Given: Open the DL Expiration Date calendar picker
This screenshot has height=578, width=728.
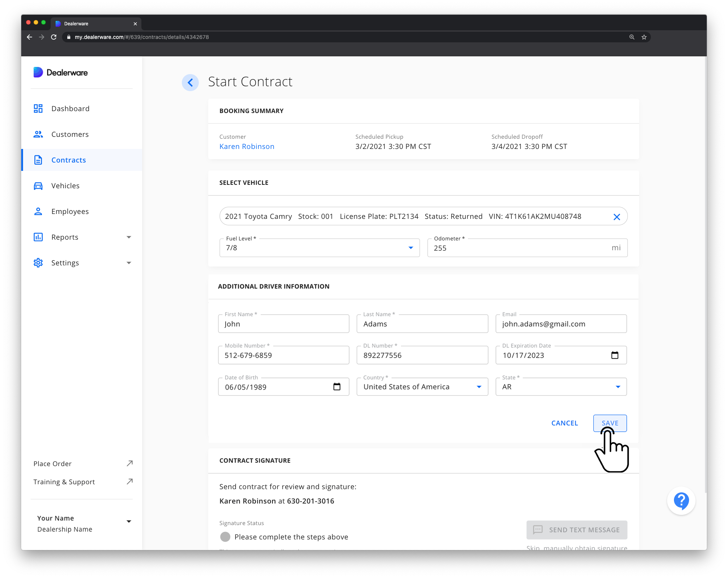Looking at the screenshot, I should pyautogui.click(x=615, y=355).
